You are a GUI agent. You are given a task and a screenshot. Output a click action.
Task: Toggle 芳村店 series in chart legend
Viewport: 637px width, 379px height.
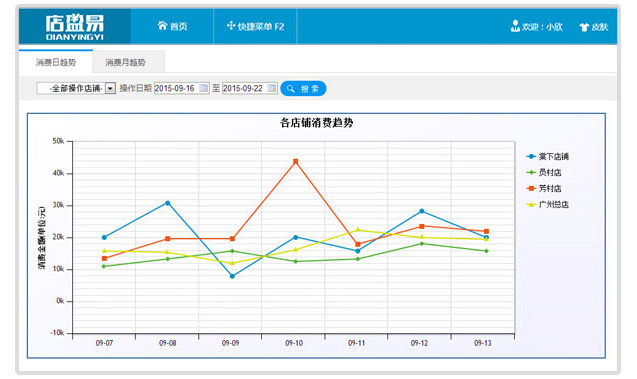[x=544, y=188]
